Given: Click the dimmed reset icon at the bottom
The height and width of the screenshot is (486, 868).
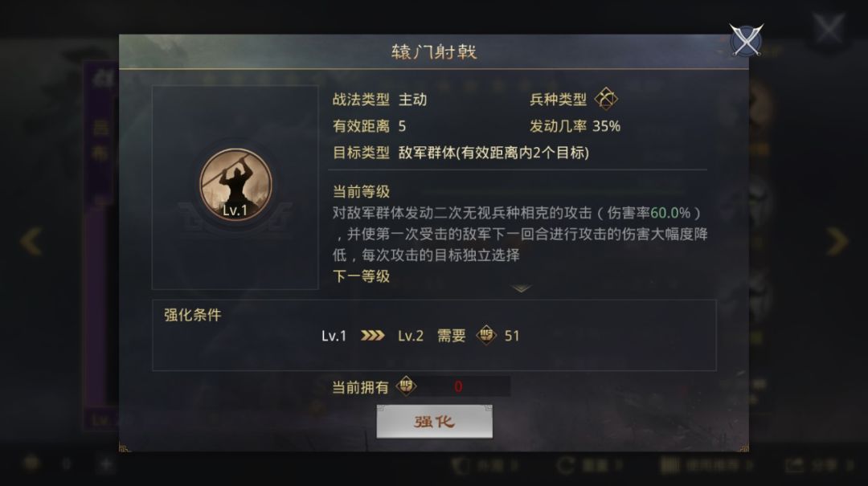Looking at the screenshot, I should (x=565, y=465).
